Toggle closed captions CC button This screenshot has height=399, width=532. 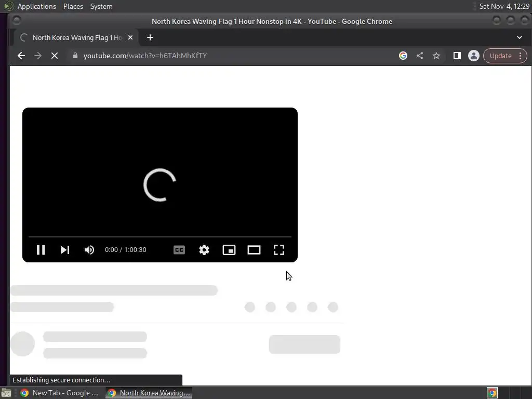(179, 250)
